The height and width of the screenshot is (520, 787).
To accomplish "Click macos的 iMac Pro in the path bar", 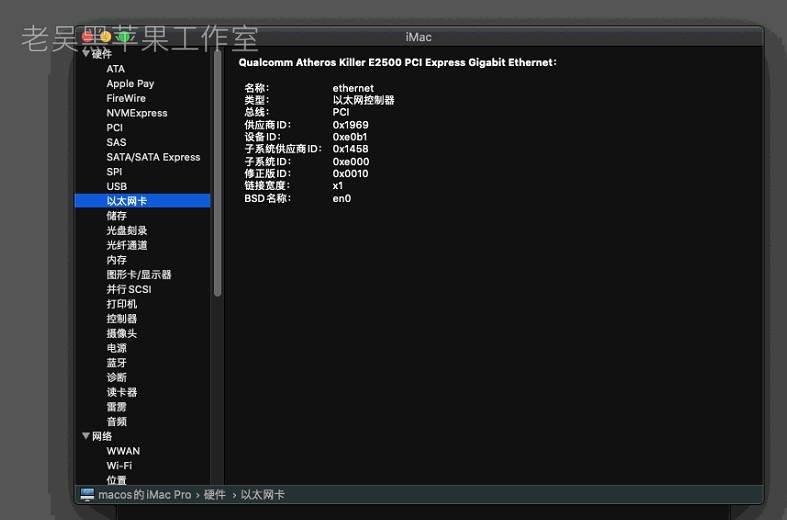I will [145, 495].
